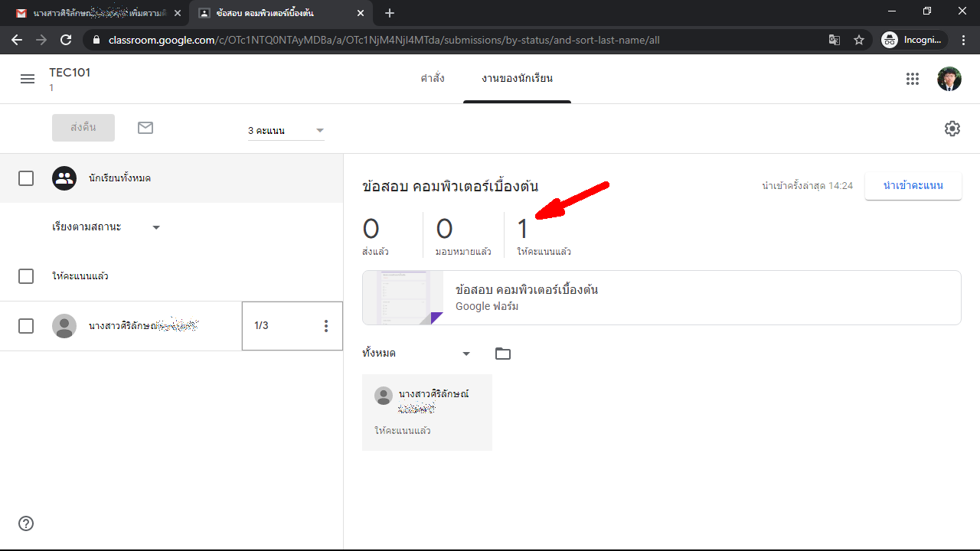Select the checkbox beside student นางสาวศิริลักษณ์
The height and width of the screenshot is (551, 980).
pos(26,326)
